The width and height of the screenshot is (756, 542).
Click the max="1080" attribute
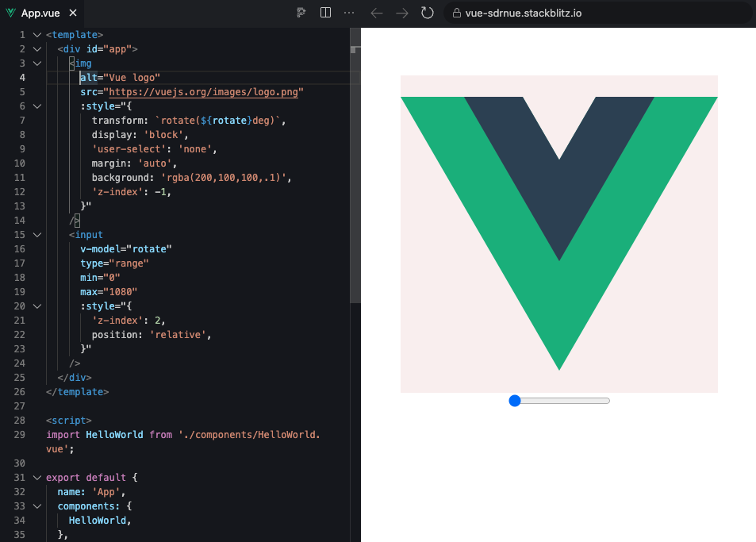pos(109,292)
